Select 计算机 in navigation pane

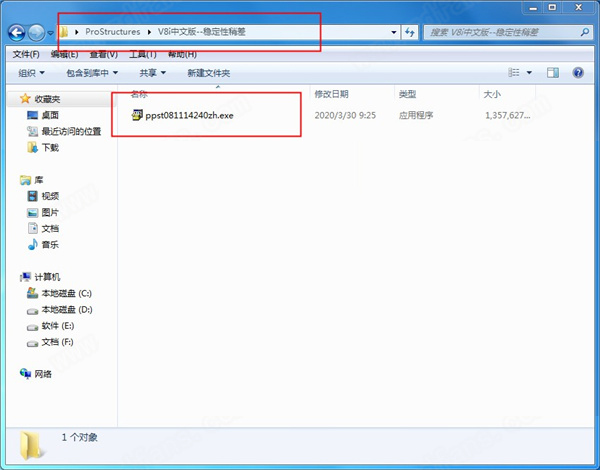tap(47, 277)
